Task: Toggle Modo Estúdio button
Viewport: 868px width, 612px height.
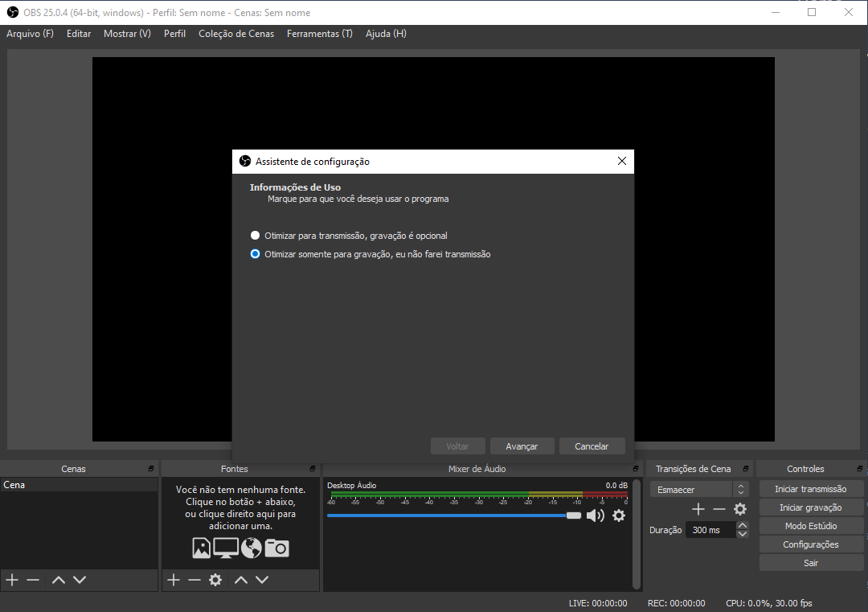Action: [810, 526]
